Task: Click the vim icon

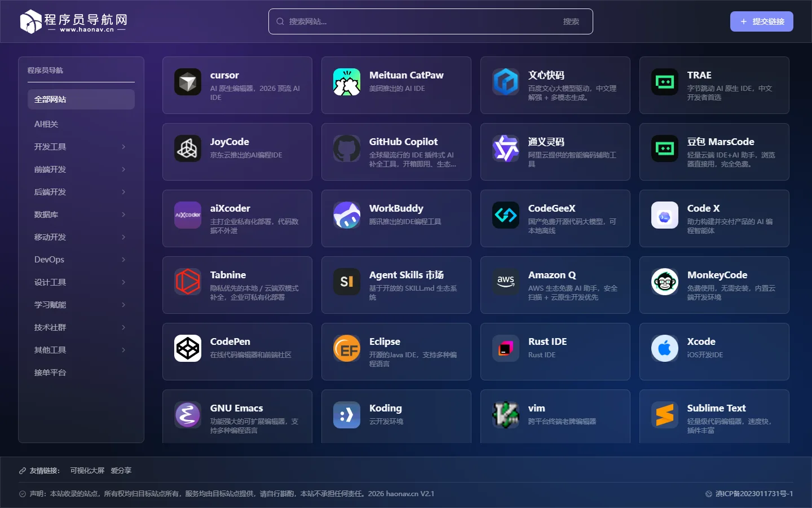Action: click(506, 415)
